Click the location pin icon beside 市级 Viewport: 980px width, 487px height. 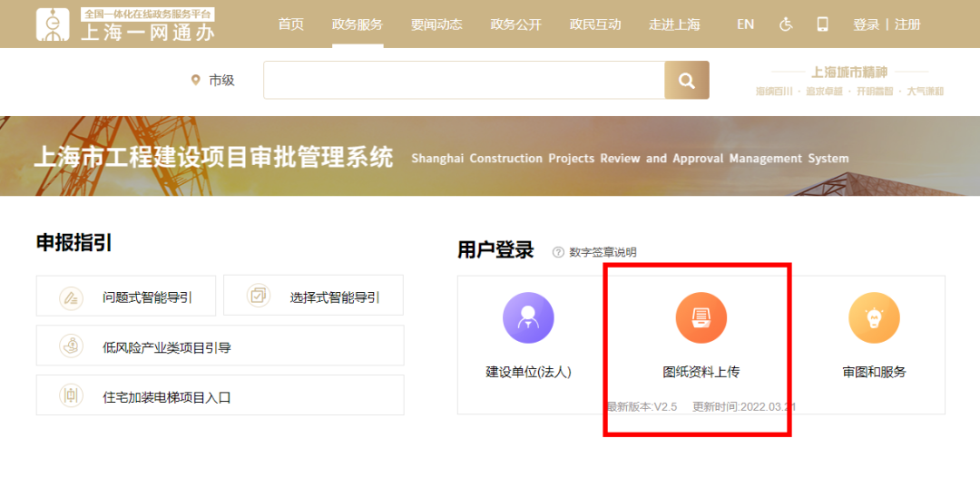(196, 80)
